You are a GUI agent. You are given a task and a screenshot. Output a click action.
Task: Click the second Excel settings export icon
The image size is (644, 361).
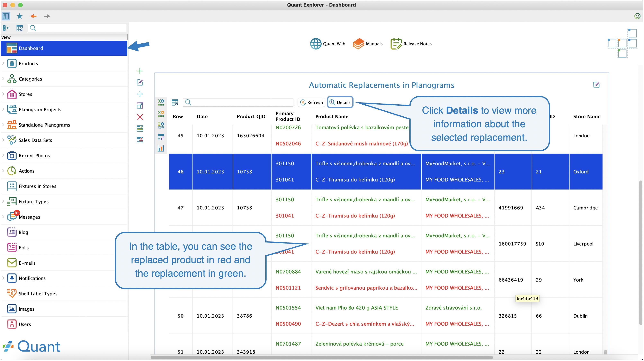[161, 114]
